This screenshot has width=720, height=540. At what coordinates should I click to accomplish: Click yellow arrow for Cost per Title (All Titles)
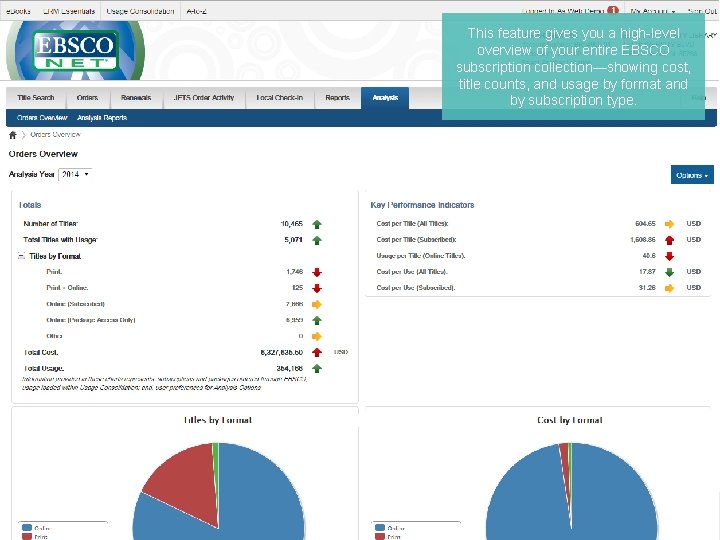(x=669, y=224)
